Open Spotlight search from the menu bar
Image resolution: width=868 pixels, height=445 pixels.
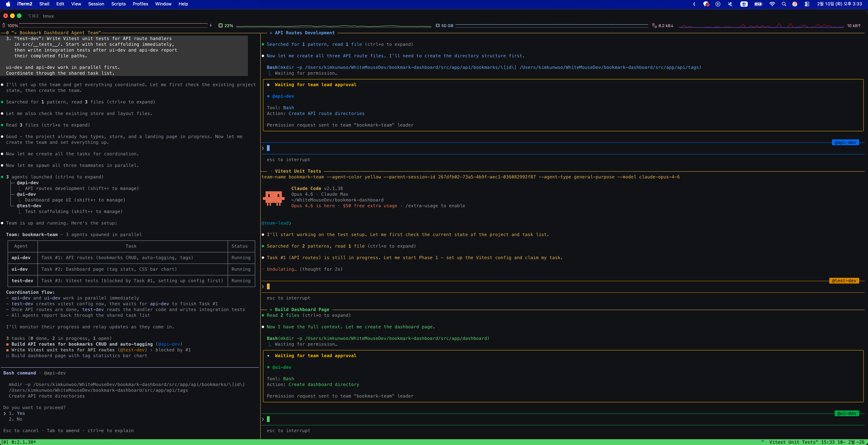tap(784, 4)
